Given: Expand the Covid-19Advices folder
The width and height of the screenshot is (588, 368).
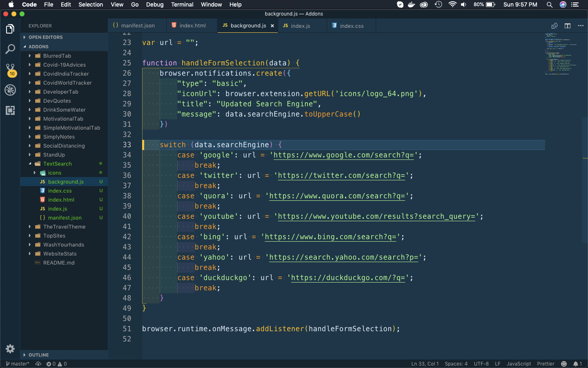Looking at the screenshot, I should [x=64, y=65].
